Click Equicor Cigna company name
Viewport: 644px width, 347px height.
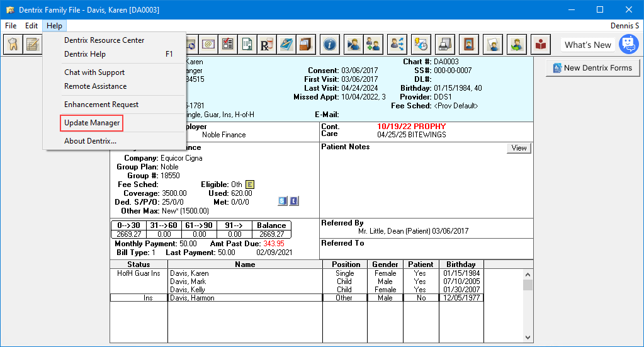(181, 158)
